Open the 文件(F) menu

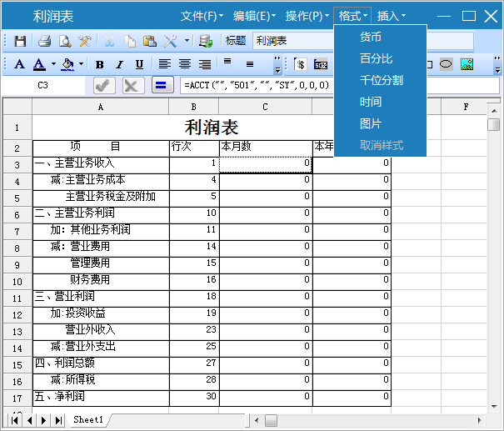click(x=202, y=16)
